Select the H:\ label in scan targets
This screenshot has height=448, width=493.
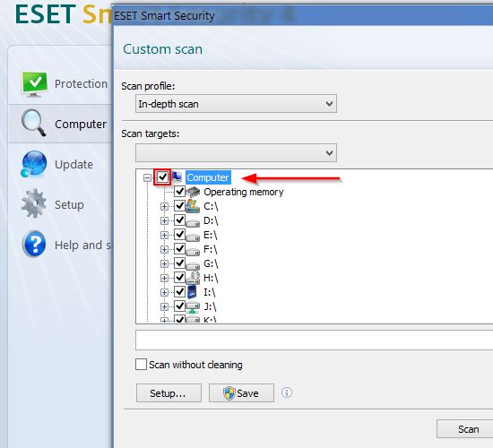point(211,278)
